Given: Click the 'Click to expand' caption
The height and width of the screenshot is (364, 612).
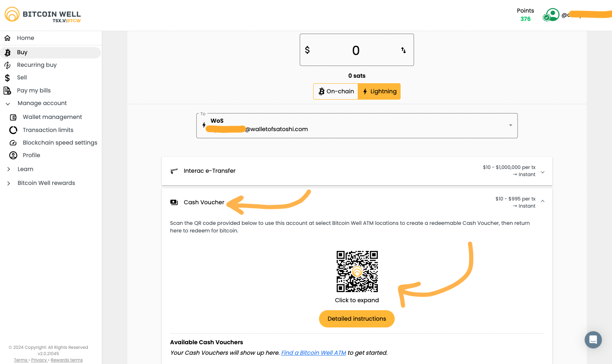Looking at the screenshot, I should [x=357, y=300].
